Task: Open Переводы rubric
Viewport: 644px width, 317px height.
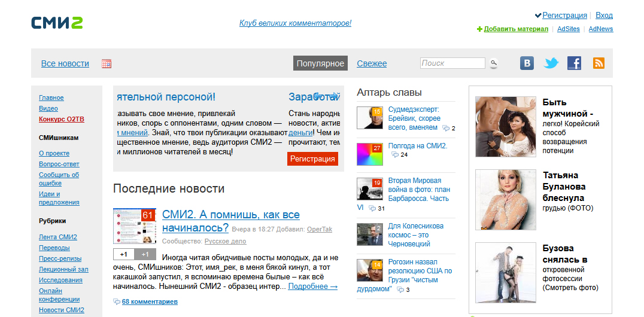Action: [54, 248]
